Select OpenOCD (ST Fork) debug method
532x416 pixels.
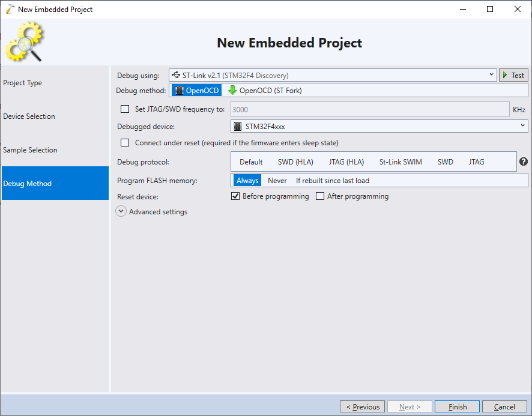[x=265, y=90]
